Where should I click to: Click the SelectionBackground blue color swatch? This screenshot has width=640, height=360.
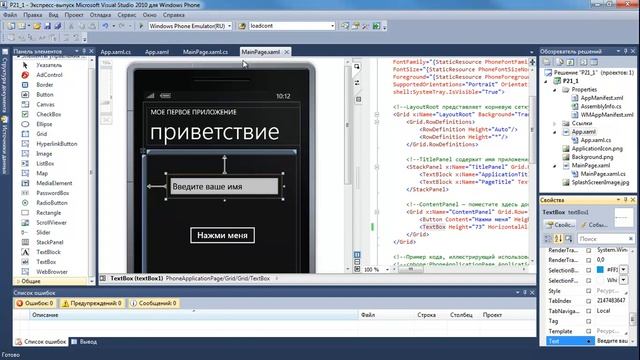pyautogui.click(x=600, y=270)
